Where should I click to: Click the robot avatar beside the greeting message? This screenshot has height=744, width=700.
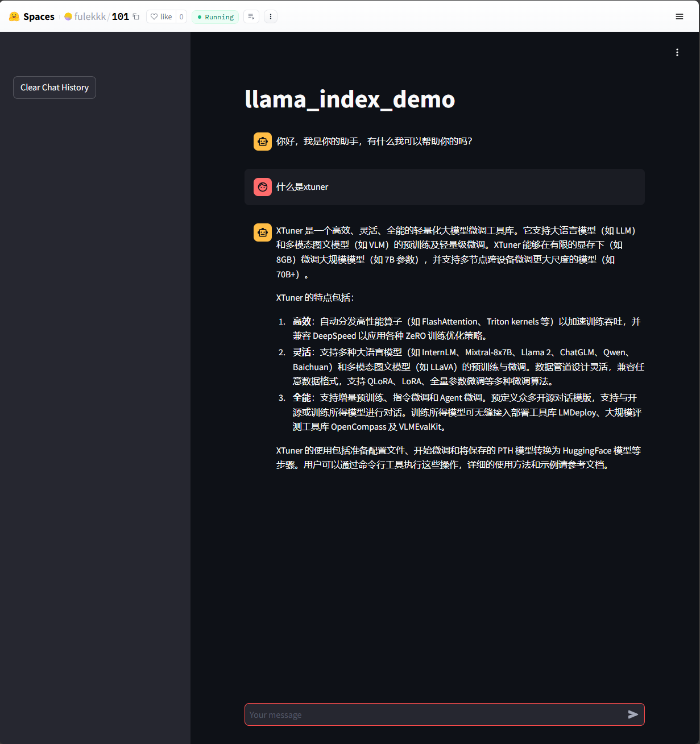[x=262, y=141]
